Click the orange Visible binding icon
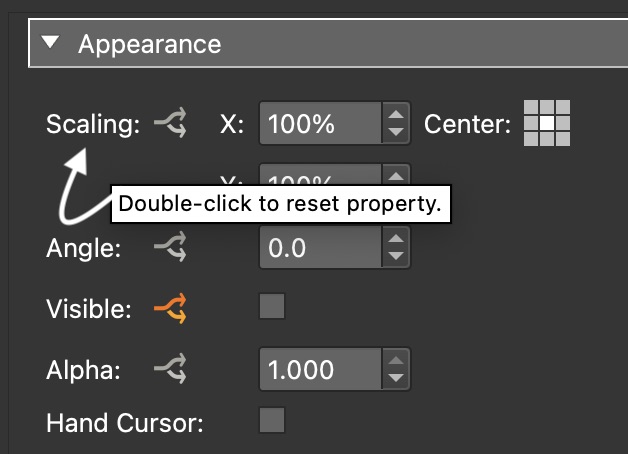 (x=170, y=309)
